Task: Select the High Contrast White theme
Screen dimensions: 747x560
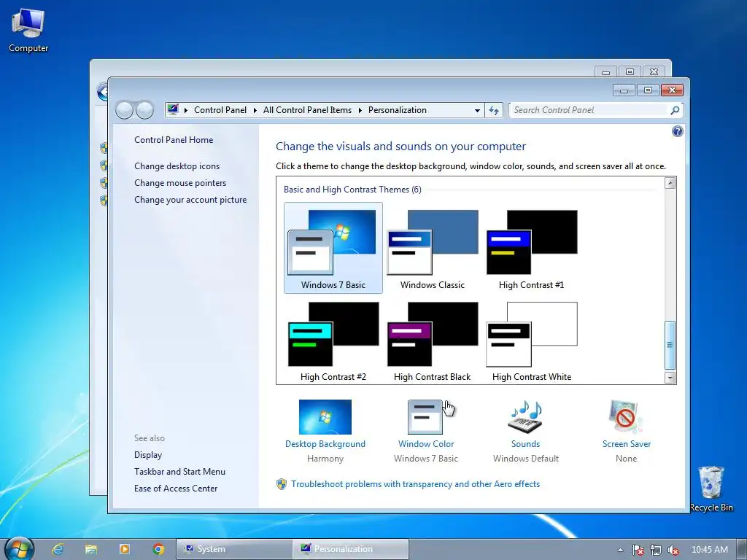Action: click(531, 341)
